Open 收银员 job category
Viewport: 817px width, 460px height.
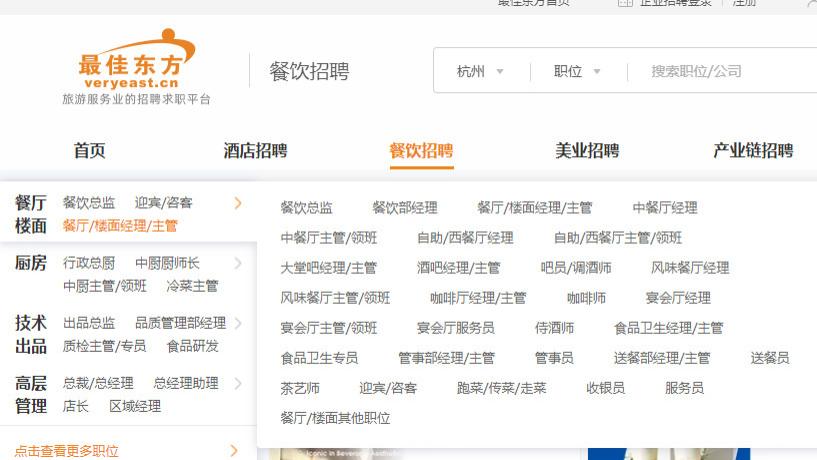click(605, 388)
